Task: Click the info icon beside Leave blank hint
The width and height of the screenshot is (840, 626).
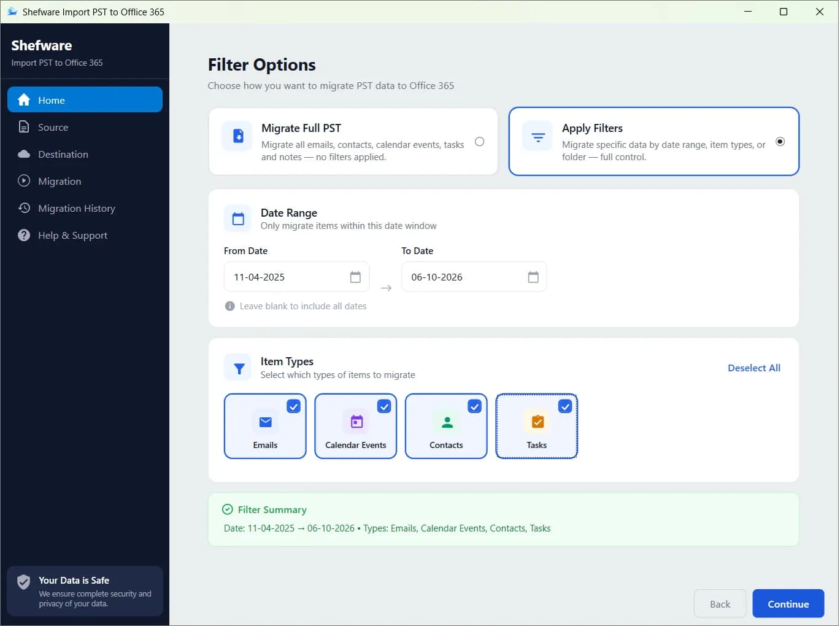Action: click(229, 306)
